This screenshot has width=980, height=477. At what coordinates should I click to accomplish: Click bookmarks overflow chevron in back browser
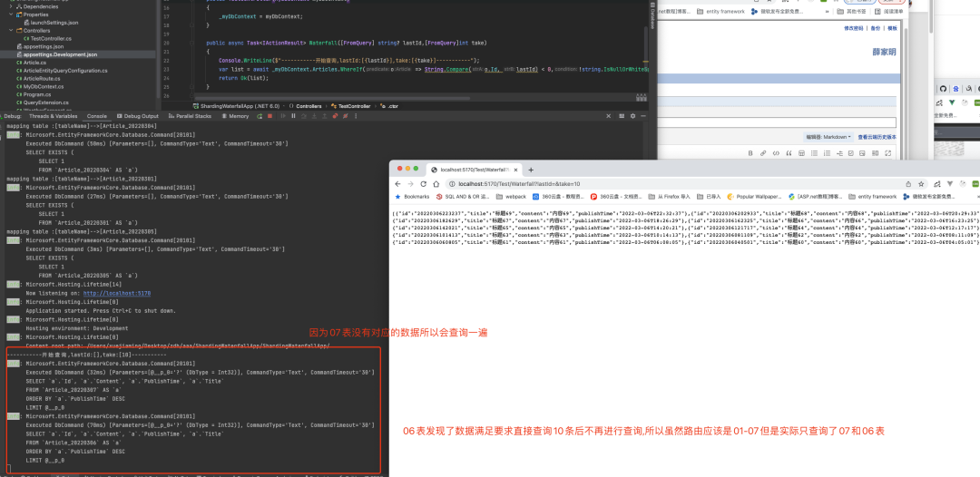(827, 11)
